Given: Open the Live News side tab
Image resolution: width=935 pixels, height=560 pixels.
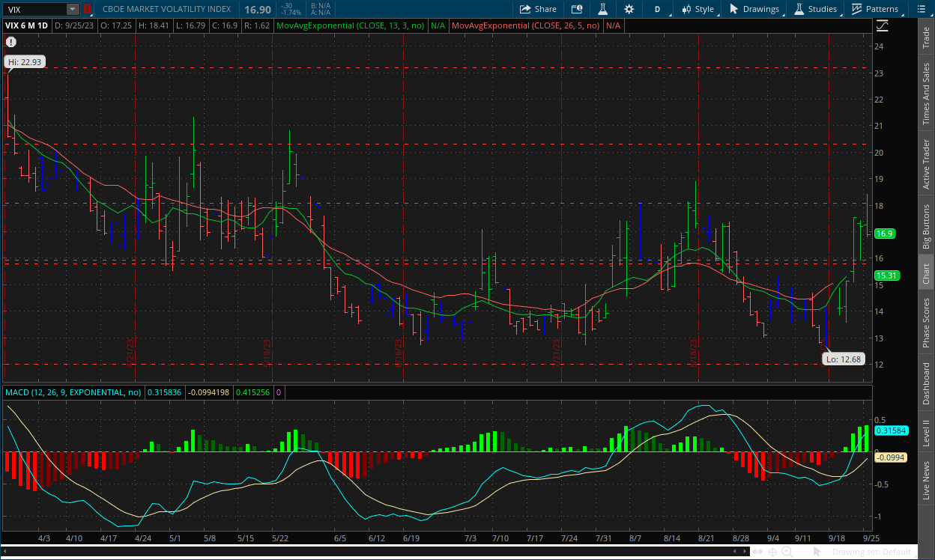Looking at the screenshot, I should click(926, 480).
